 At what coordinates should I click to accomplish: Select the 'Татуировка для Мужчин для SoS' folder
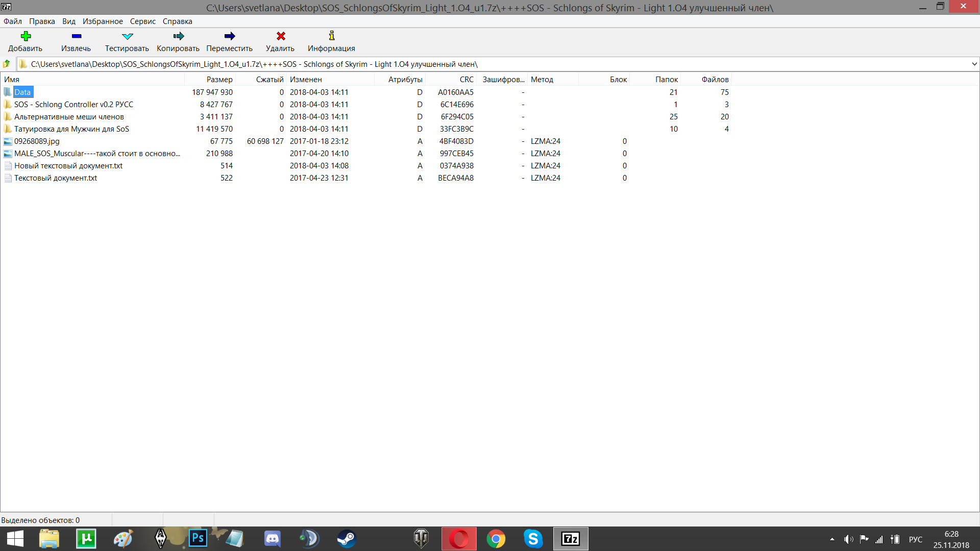(71, 129)
